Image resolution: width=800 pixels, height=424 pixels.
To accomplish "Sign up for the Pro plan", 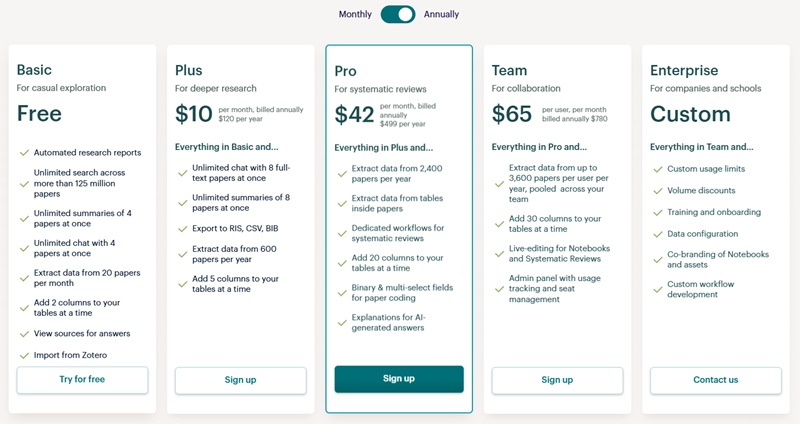I will coord(399,379).
